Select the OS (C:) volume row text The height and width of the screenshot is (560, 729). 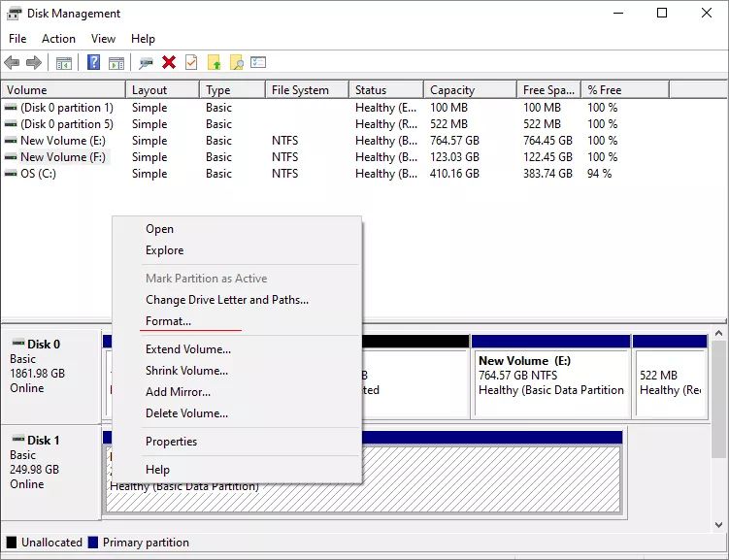[x=38, y=174]
